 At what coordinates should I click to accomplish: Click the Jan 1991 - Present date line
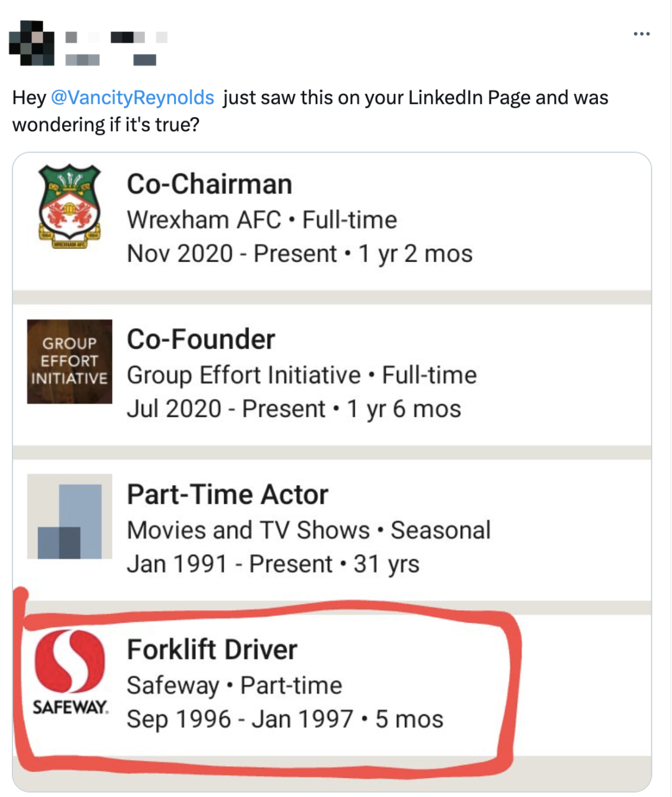(x=273, y=564)
